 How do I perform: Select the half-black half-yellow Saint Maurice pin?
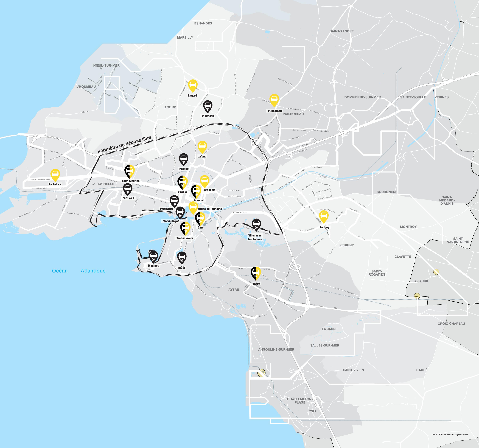(129, 171)
